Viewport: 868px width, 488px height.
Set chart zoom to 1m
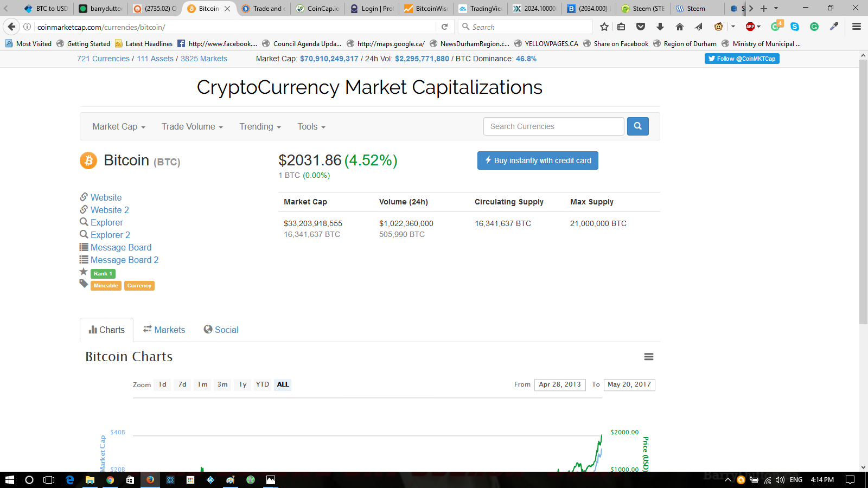(202, 384)
